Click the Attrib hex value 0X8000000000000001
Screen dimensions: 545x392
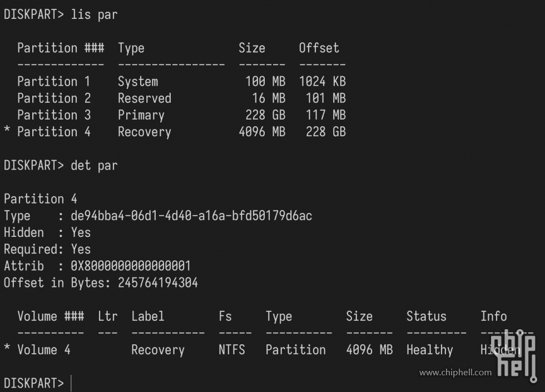131,266
